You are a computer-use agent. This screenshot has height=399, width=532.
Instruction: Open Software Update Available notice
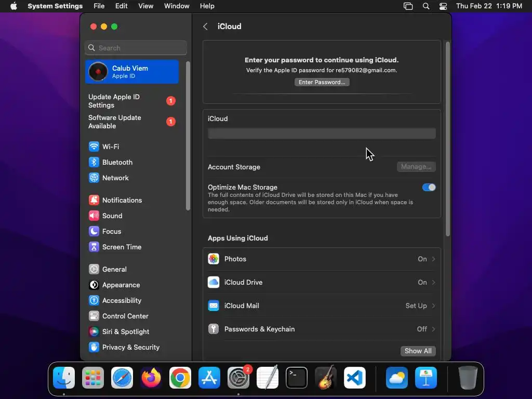131,122
